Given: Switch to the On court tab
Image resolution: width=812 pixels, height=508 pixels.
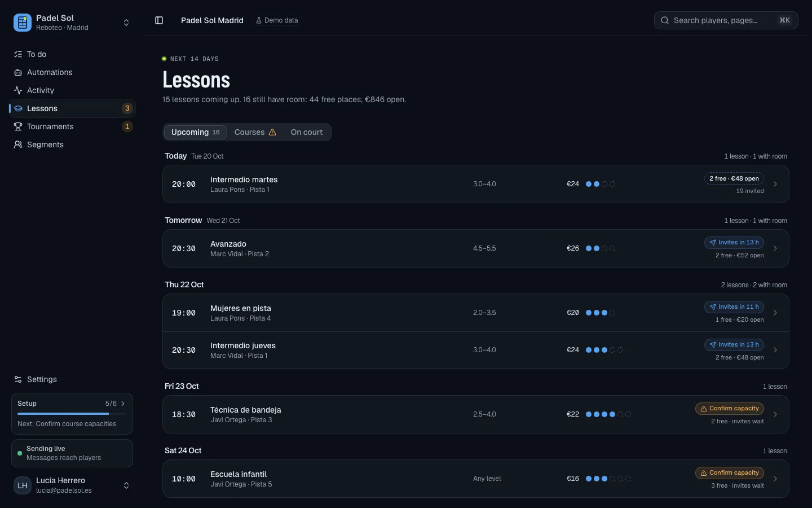Looking at the screenshot, I should [x=307, y=132].
